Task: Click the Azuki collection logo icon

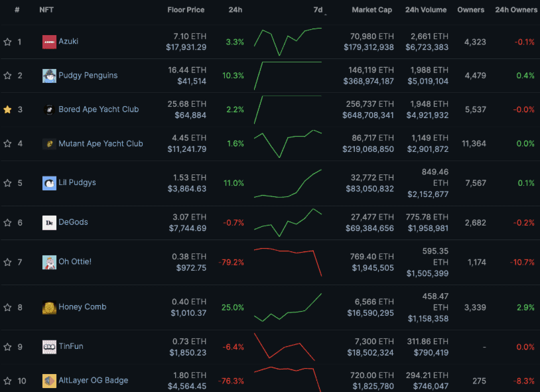Action: [x=49, y=42]
